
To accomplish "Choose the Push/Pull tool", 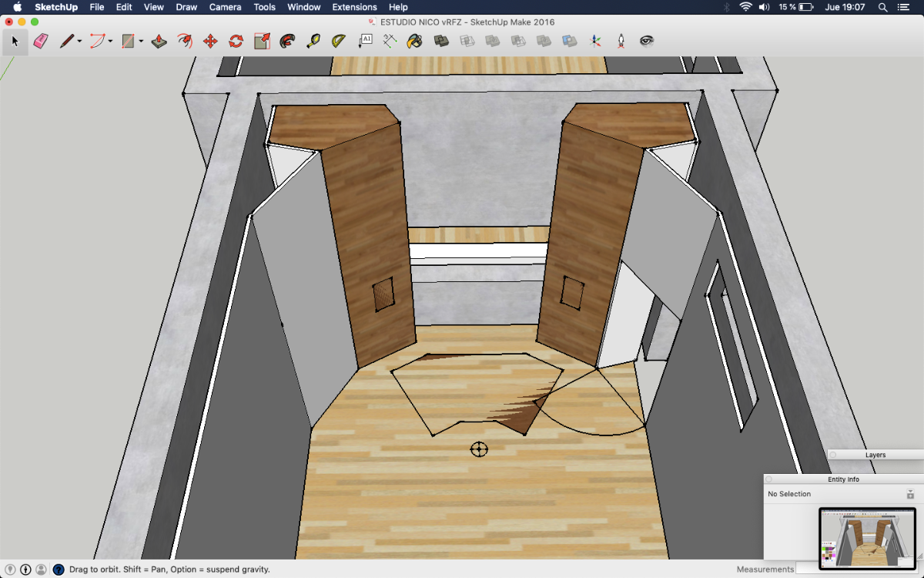I will 159,41.
